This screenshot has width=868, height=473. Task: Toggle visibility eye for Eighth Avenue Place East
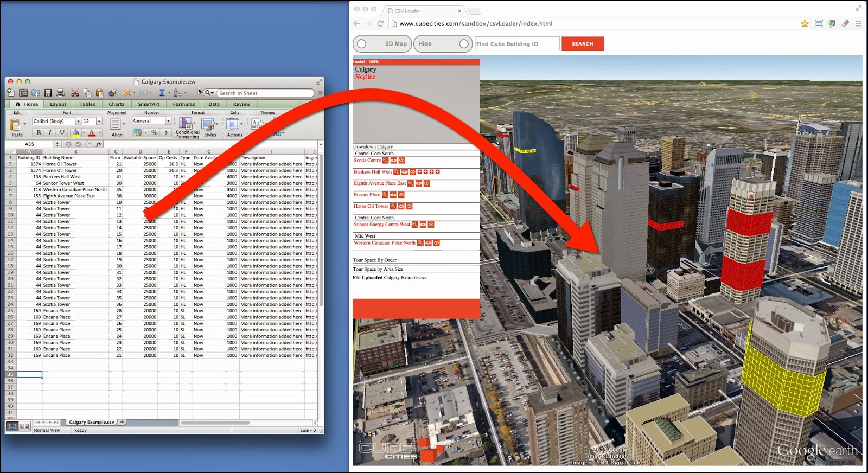click(427, 183)
